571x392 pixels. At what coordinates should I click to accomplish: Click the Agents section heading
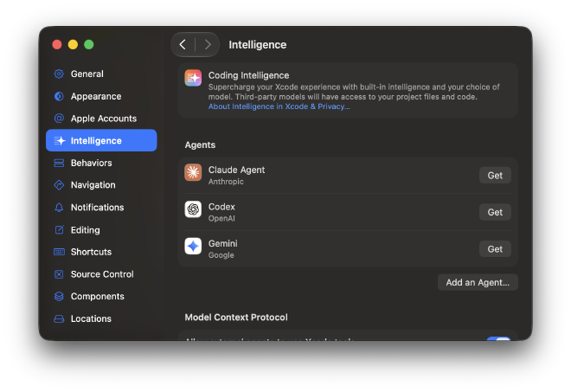tap(200, 145)
